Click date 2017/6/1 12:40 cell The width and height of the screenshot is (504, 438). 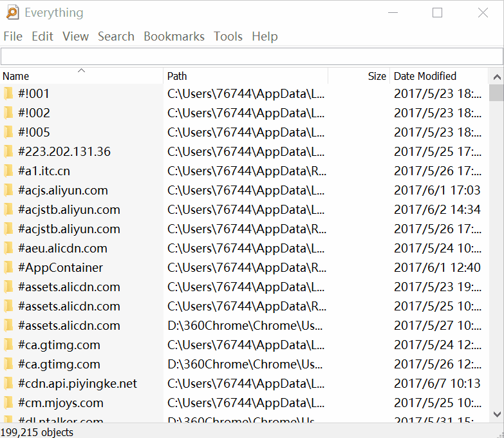(437, 267)
